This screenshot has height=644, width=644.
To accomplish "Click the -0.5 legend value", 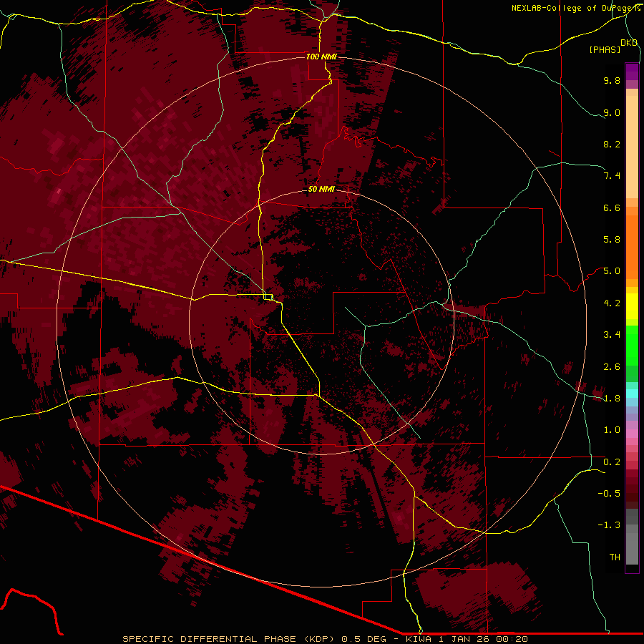I will pyautogui.click(x=609, y=494).
